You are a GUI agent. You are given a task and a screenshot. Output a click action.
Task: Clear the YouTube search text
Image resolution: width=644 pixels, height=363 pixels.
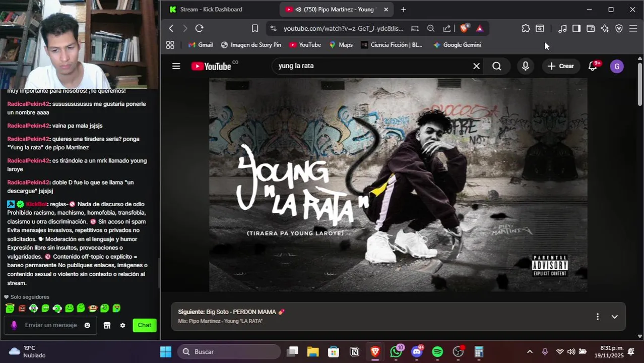476,66
